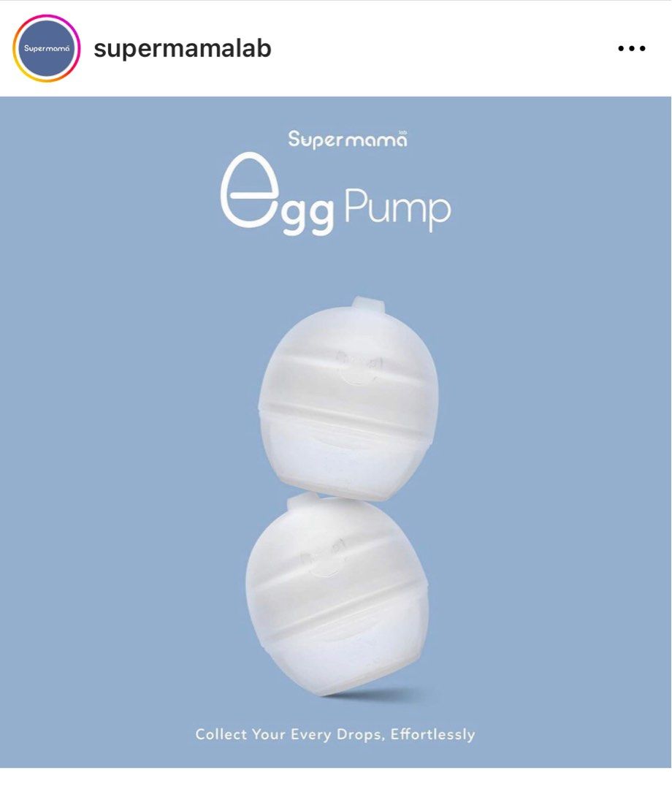Click the Supermama lab logo in post

[x=348, y=139]
